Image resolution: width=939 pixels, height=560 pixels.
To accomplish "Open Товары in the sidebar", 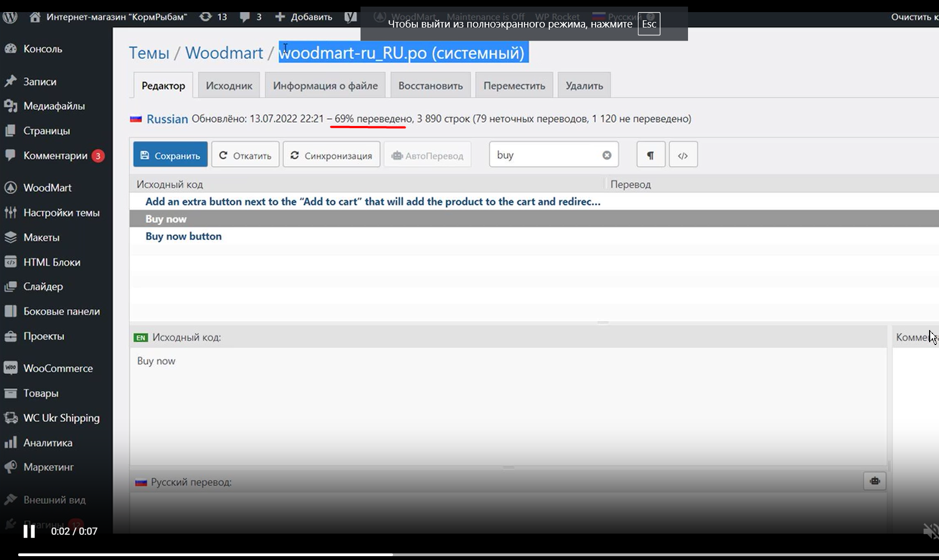I will tap(41, 393).
